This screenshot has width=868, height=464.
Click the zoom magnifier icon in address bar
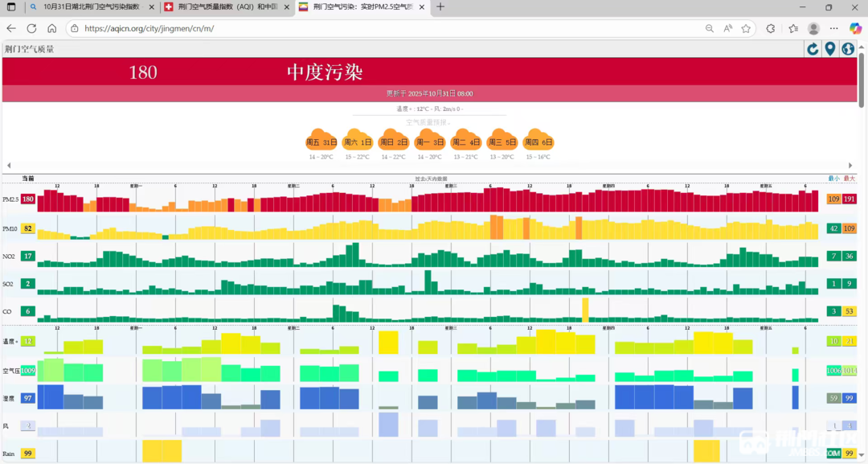pyautogui.click(x=709, y=28)
